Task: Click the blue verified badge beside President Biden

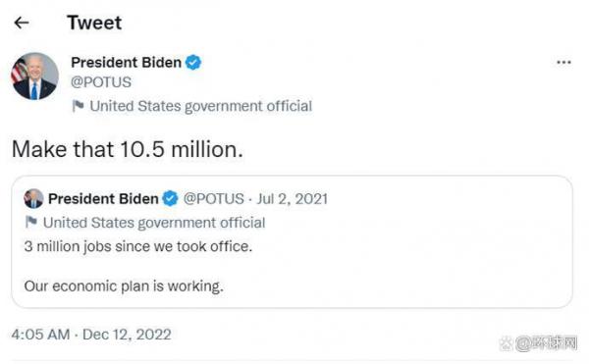Action: (193, 62)
